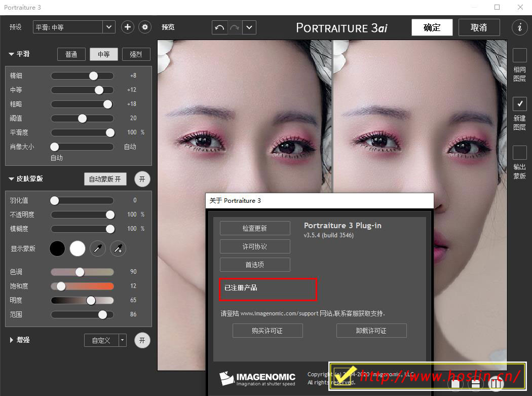Click the 羽化值 slider handle
Screen dimensions: 532x396
[x=55, y=200]
